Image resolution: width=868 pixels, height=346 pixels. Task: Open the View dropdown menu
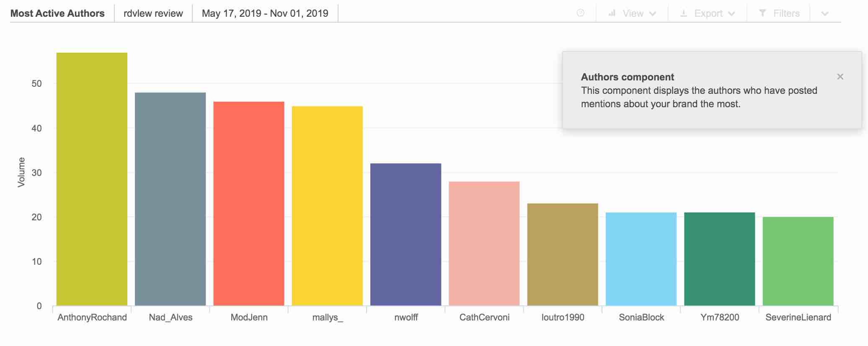pos(632,13)
